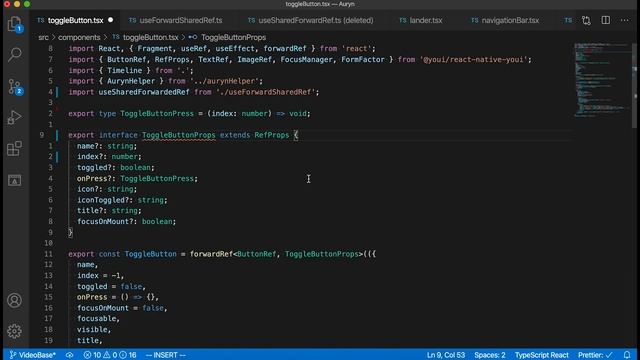Viewport: 640px width, 360px height.
Task: Open the Search view
Action: coord(15,54)
